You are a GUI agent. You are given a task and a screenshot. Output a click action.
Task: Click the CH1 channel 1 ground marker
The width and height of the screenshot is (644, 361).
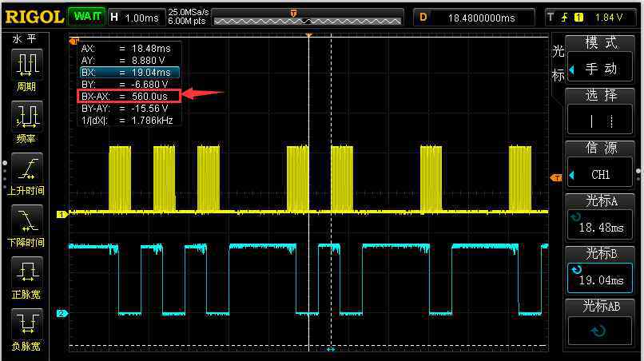click(x=62, y=214)
